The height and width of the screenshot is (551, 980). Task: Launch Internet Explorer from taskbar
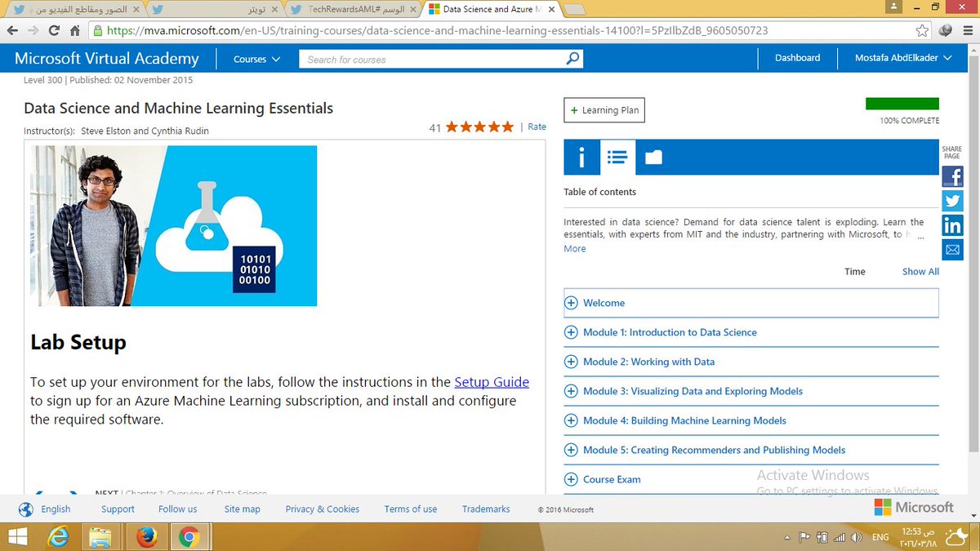[x=58, y=537]
